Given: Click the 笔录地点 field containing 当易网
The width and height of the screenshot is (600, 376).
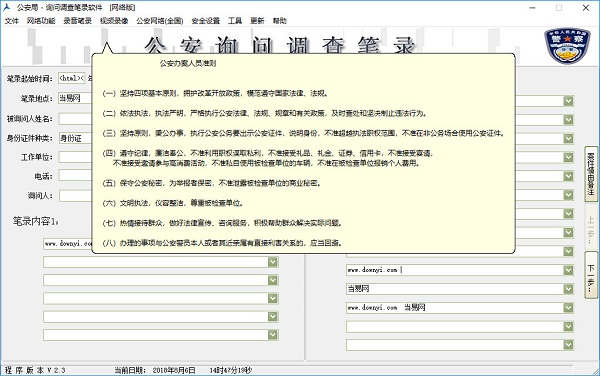Looking at the screenshot, I should [x=75, y=98].
